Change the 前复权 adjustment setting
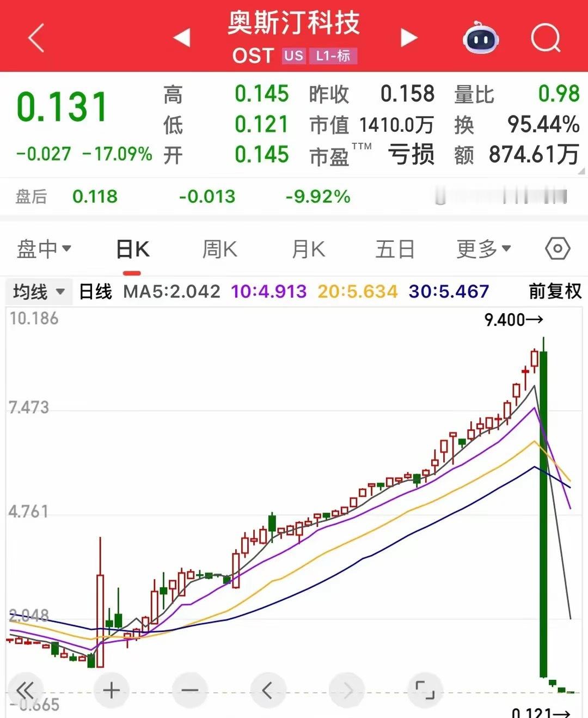588x718 pixels. 555,291
